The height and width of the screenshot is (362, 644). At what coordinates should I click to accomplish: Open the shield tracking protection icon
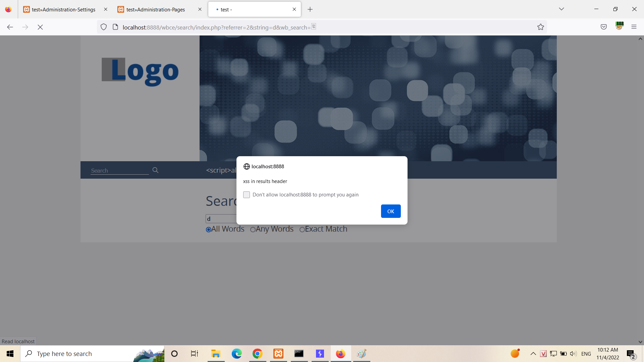104,27
